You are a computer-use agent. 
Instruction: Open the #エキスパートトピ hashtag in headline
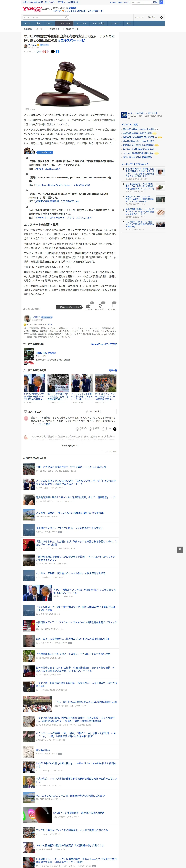(x=72, y=41)
